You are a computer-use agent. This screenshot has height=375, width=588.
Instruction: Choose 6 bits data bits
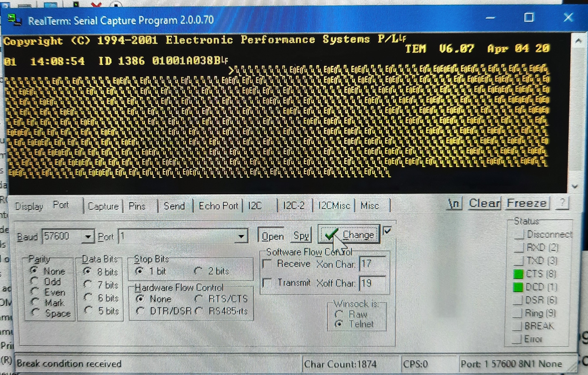point(88,297)
